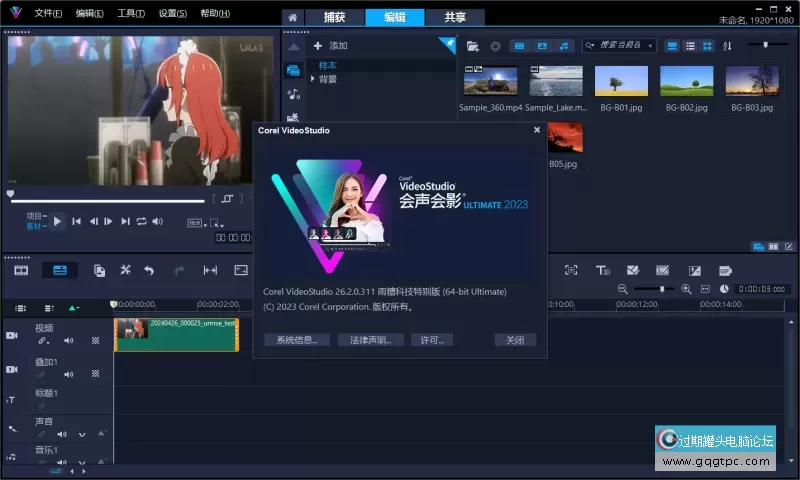Screen dimensions: 800x480
Task: Switch to storyboard view in timeline toolbar
Action: click(21, 270)
